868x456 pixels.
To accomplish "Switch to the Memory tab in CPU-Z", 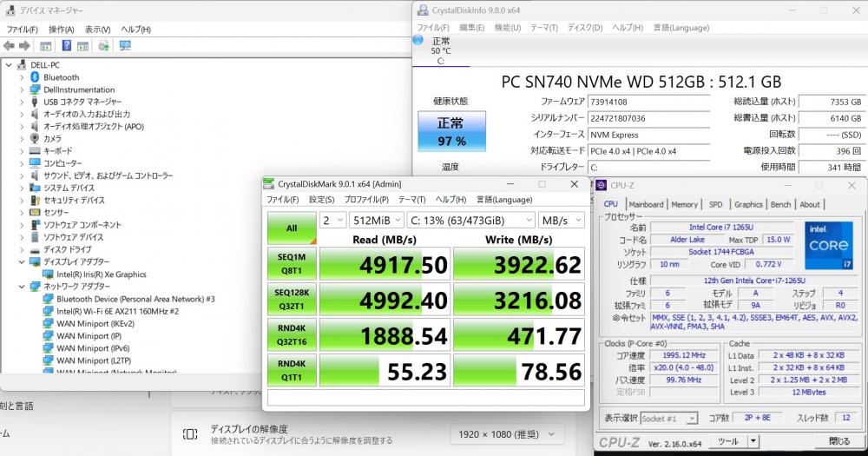I will (684, 204).
